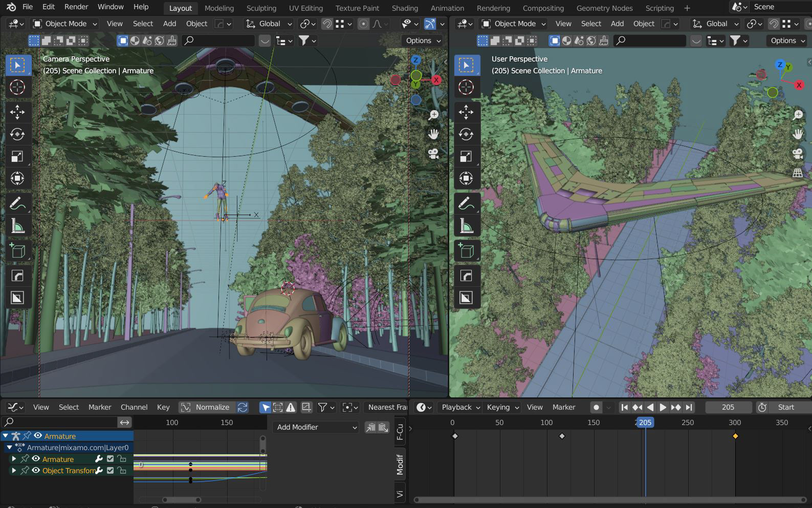812x508 pixels.
Task: Toggle camera view in right viewport
Action: click(797, 154)
